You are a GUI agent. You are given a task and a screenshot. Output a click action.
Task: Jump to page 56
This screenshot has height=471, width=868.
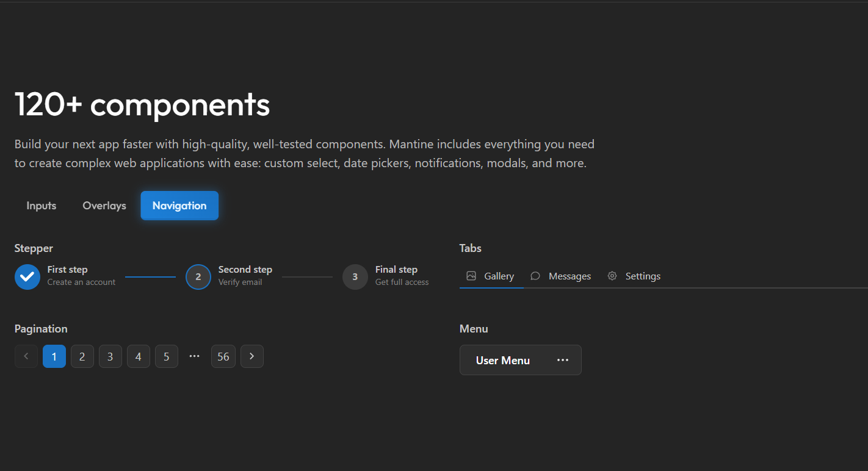pyautogui.click(x=223, y=356)
